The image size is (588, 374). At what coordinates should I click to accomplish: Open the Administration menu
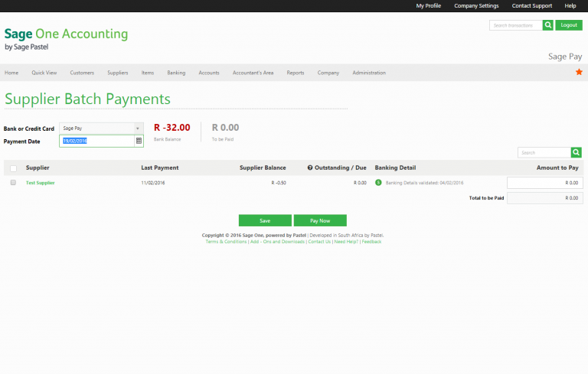369,73
